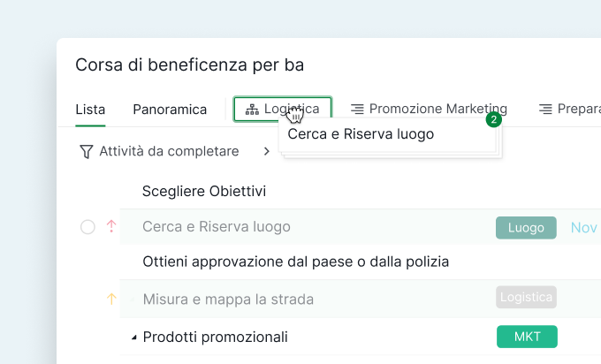The height and width of the screenshot is (364, 601).
Task: Collapse the Prodotti promozionali group
Action: coord(134,337)
